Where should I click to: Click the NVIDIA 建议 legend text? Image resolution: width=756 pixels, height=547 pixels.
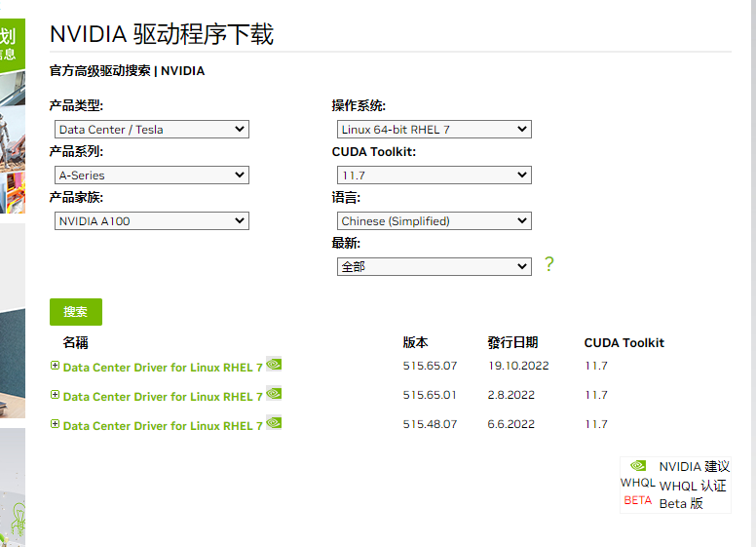(695, 466)
